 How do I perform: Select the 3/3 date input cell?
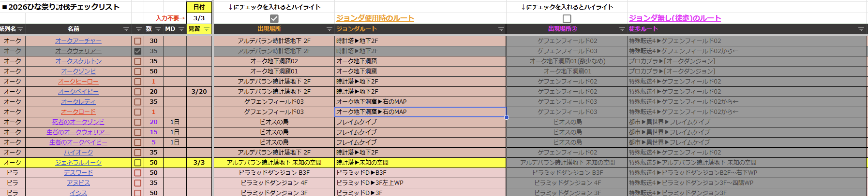point(199,18)
